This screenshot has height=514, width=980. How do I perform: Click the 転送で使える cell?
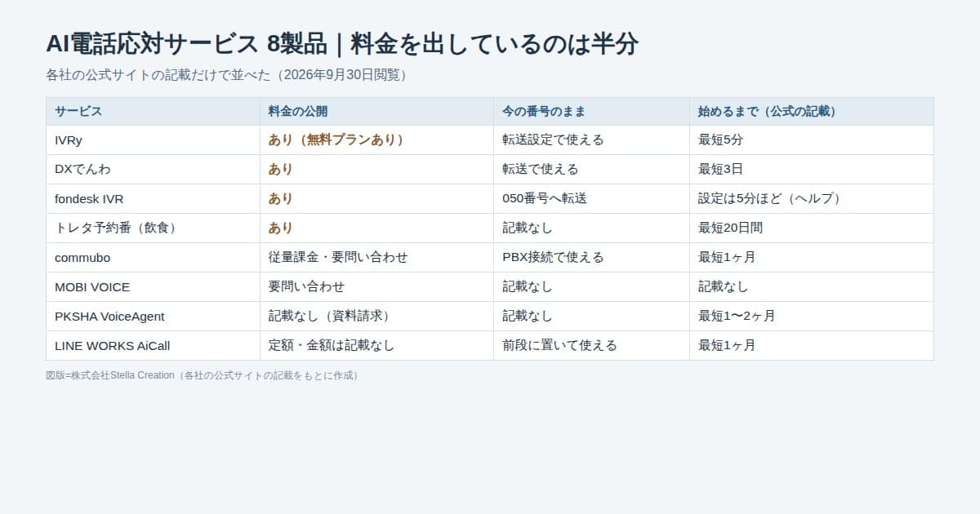pos(591,169)
